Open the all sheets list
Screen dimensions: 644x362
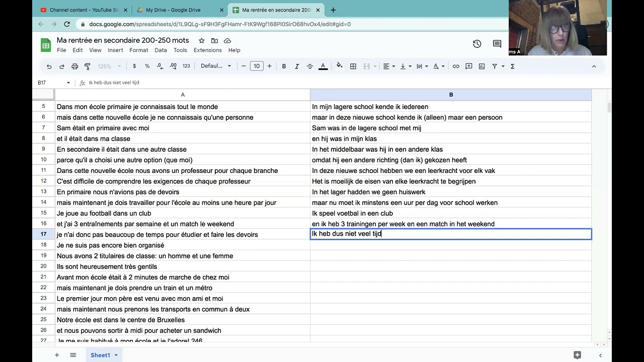73,355
